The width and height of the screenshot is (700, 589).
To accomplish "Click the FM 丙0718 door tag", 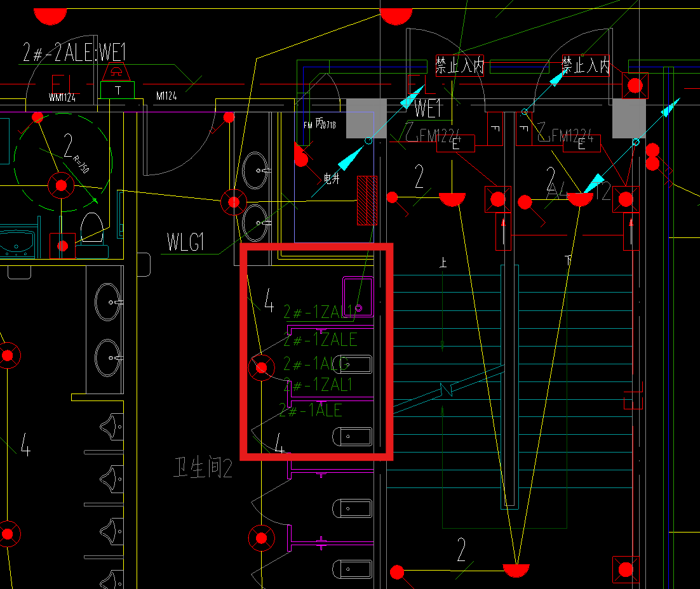I will click(x=320, y=124).
